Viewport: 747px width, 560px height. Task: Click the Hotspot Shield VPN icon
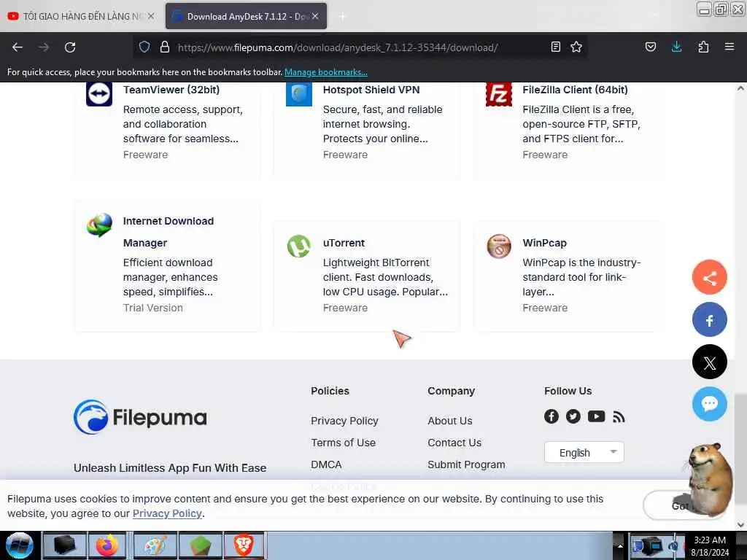point(298,94)
